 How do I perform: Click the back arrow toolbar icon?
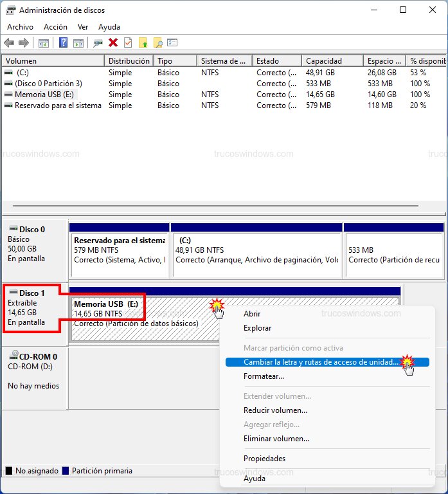click(x=9, y=43)
